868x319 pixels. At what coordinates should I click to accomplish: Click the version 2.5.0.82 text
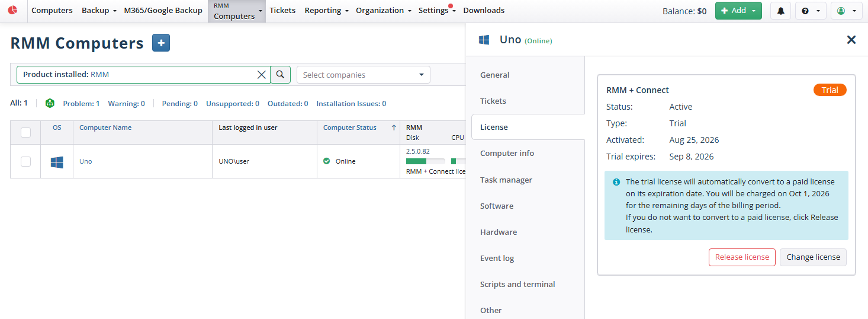(x=418, y=151)
